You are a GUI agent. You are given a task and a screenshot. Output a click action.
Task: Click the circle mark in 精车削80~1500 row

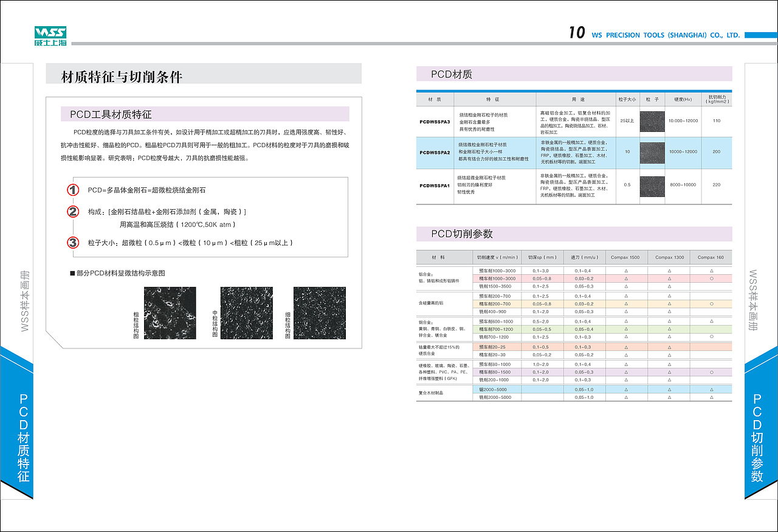[x=711, y=372]
